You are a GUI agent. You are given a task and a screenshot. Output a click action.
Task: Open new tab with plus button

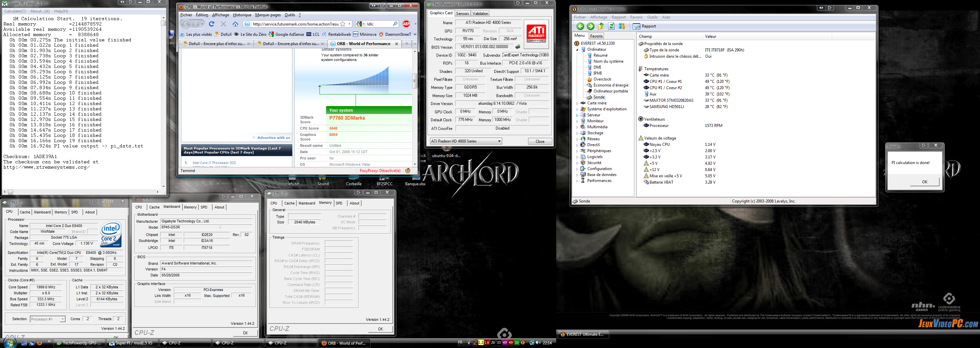click(407, 44)
